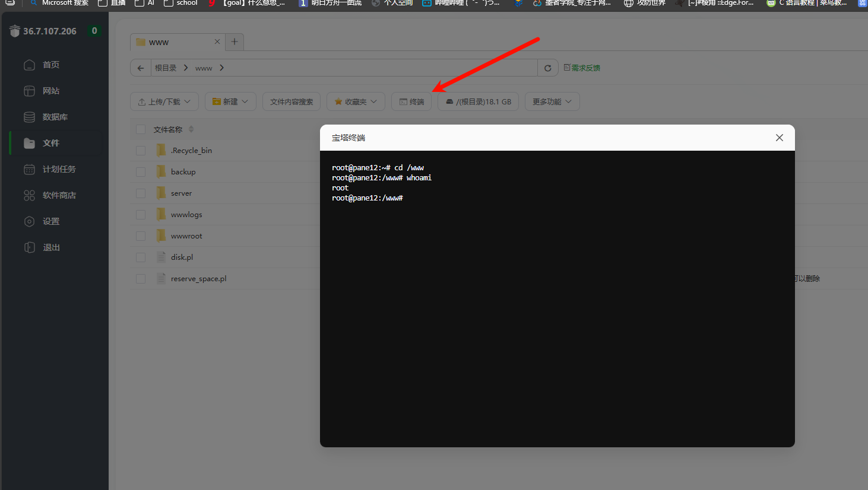Click the 文件内容搜索 button
The width and height of the screenshot is (868, 490).
coord(292,101)
